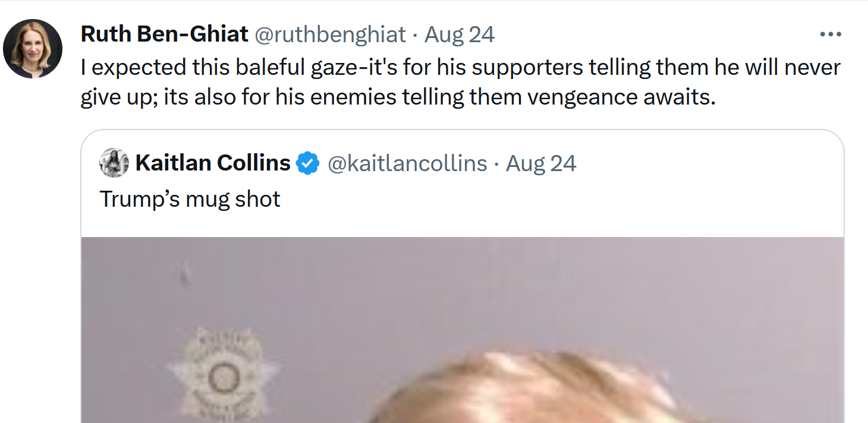
Task: Open the Kaitlan Collins display name
Action: coord(213,163)
